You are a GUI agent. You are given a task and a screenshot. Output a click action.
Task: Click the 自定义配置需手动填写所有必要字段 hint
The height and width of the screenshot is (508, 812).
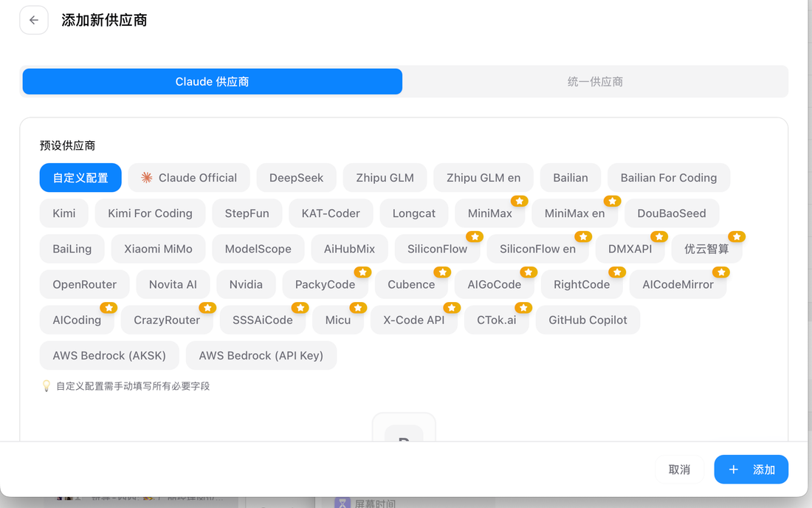[133, 385]
